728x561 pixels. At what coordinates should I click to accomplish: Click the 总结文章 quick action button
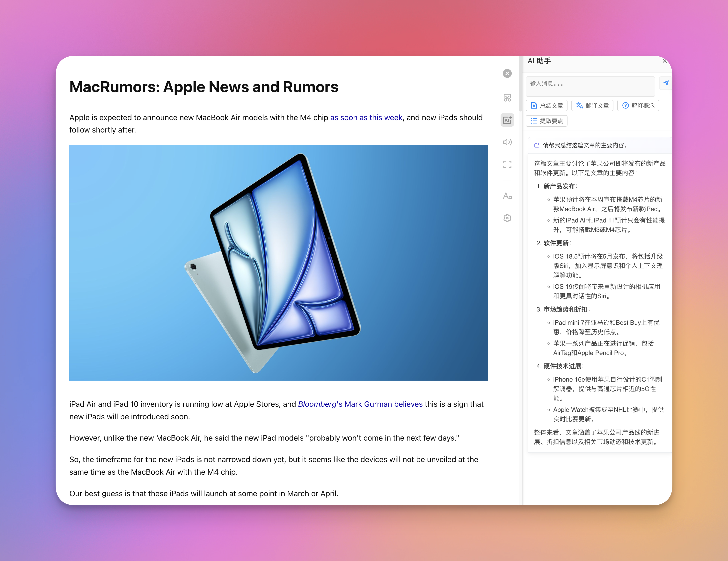pyautogui.click(x=547, y=105)
